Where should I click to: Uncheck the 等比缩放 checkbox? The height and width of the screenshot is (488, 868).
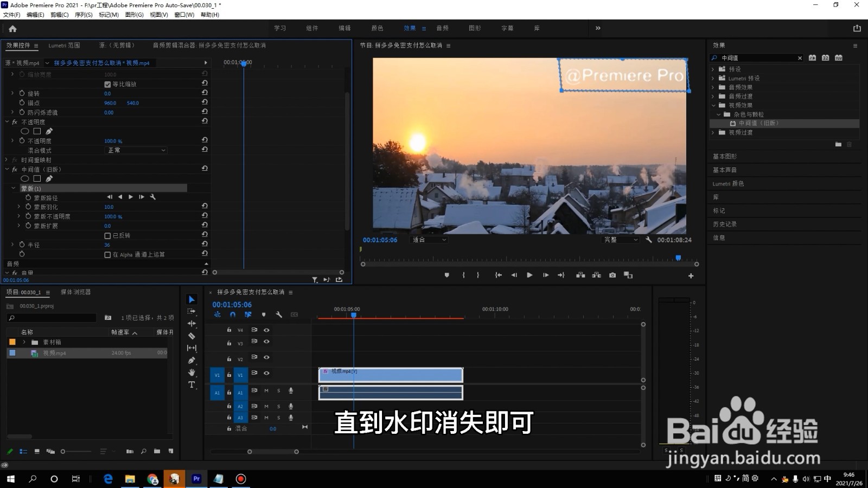coord(107,84)
